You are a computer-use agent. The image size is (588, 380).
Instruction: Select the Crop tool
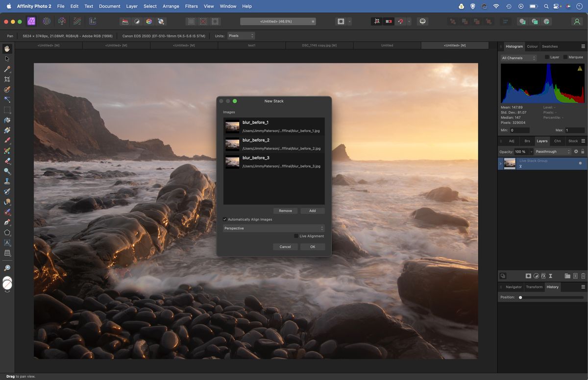coord(7,79)
